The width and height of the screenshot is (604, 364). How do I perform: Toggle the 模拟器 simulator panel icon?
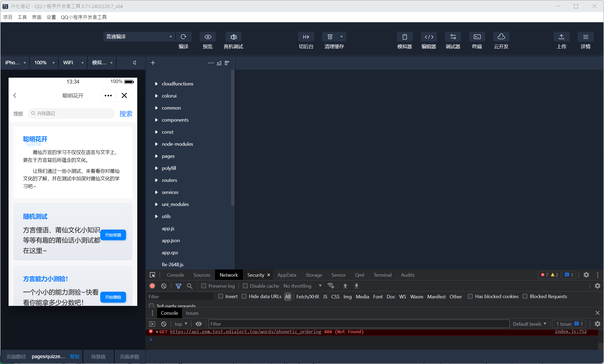[x=405, y=37]
